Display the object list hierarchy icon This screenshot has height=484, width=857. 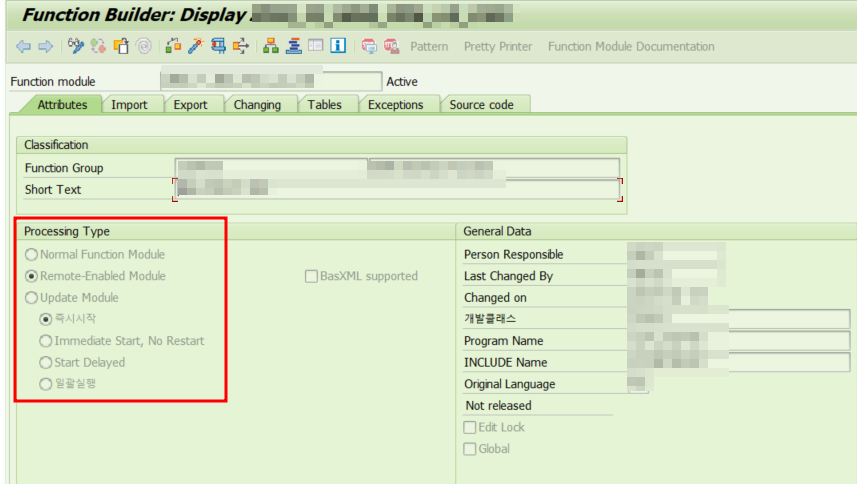pos(271,46)
